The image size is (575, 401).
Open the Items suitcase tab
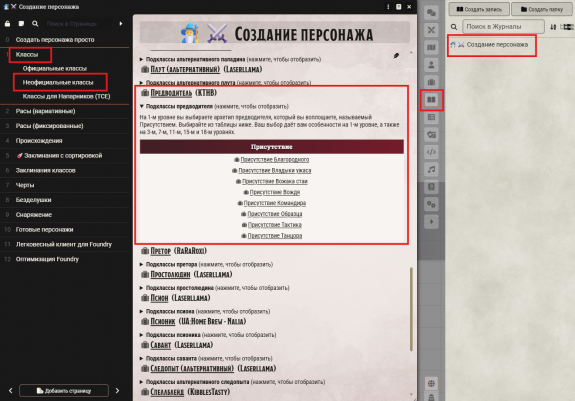coord(431,82)
